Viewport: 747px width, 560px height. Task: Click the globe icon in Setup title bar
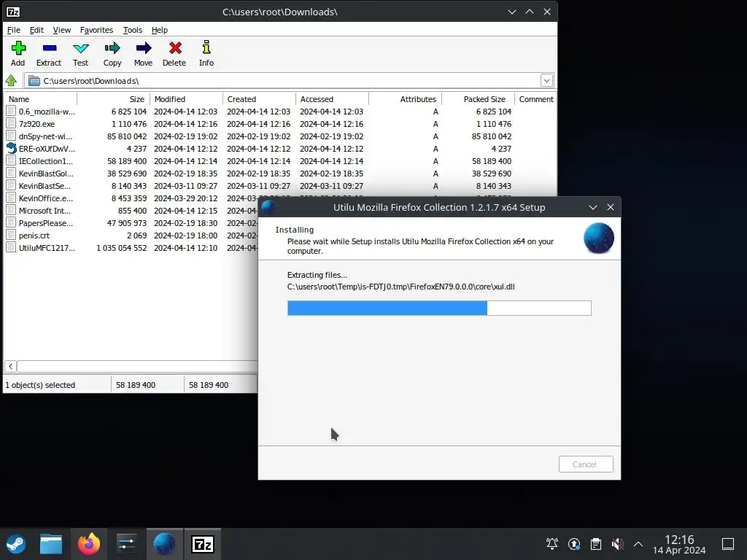[268, 207]
